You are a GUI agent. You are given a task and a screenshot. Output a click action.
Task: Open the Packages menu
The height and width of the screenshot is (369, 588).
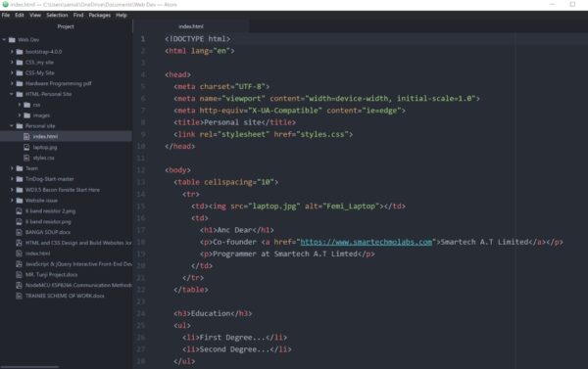[x=100, y=15]
